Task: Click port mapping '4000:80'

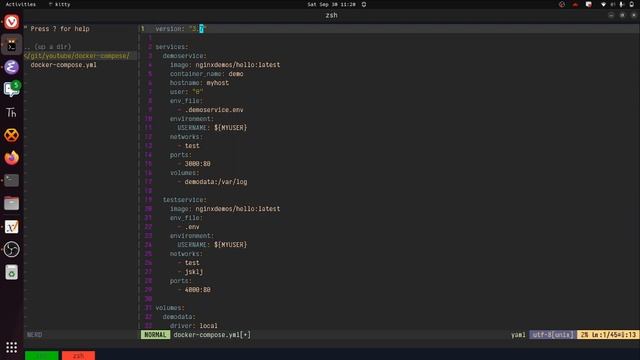Action: tap(198, 289)
